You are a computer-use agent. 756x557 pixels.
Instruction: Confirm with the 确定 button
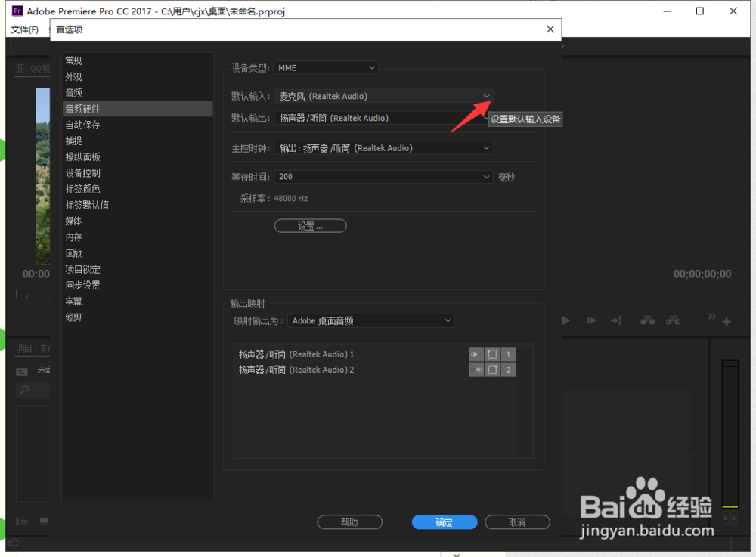coord(445,522)
